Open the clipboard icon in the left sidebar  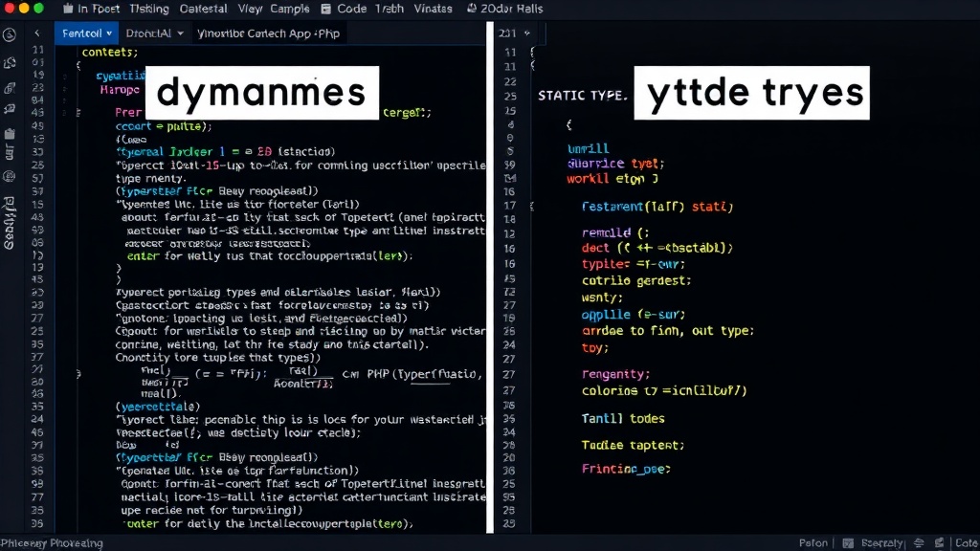click(10, 133)
